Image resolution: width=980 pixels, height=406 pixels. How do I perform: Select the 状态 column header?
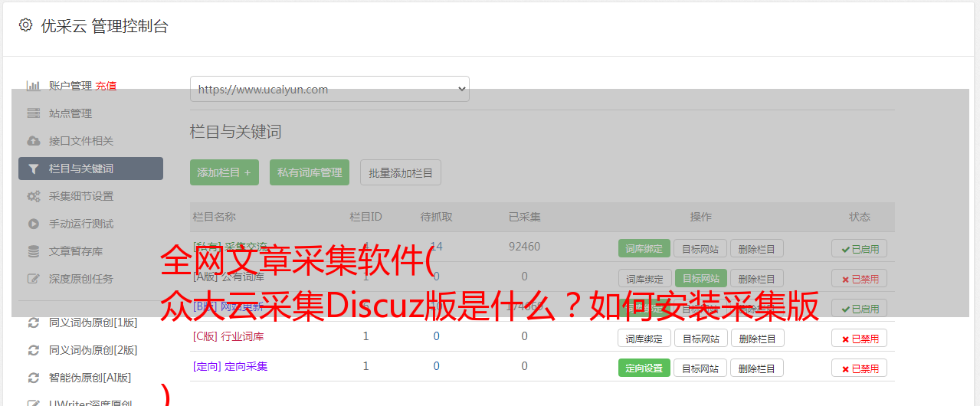(x=860, y=217)
